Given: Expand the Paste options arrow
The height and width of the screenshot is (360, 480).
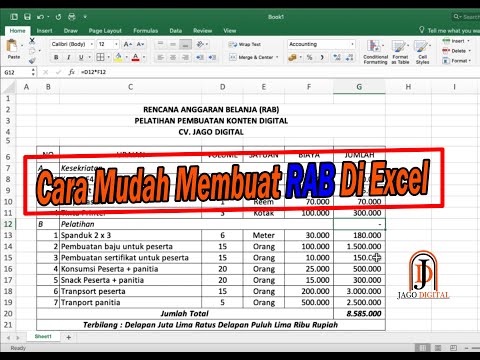Looking at the screenshot, I should (x=22, y=46).
